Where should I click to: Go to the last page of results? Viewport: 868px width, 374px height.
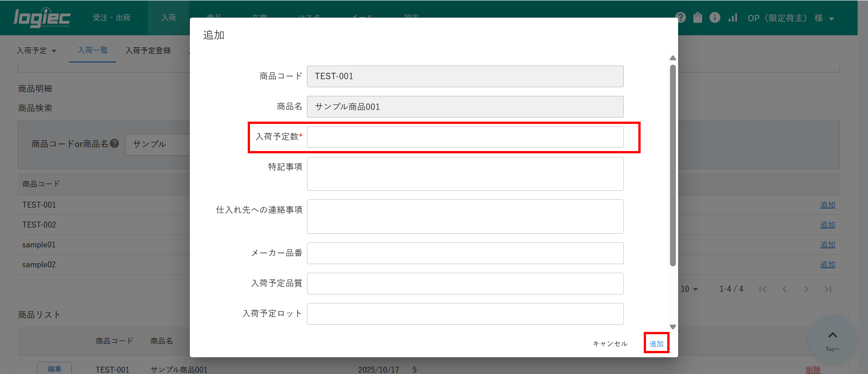coord(828,289)
